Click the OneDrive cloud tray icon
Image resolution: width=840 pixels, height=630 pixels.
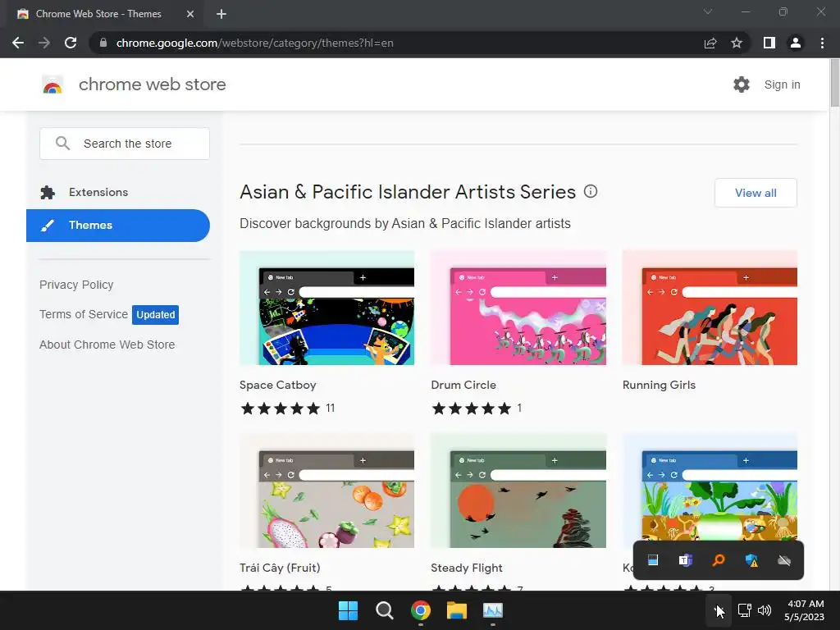784,560
